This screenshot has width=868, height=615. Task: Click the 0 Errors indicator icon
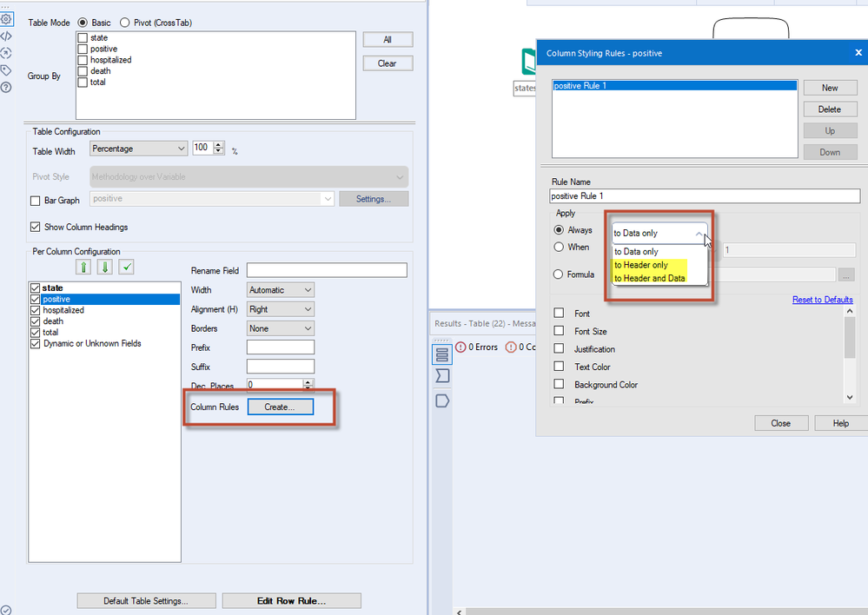point(461,347)
